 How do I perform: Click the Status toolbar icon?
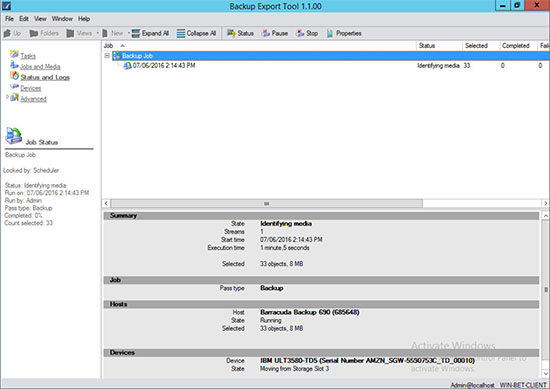(x=240, y=33)
